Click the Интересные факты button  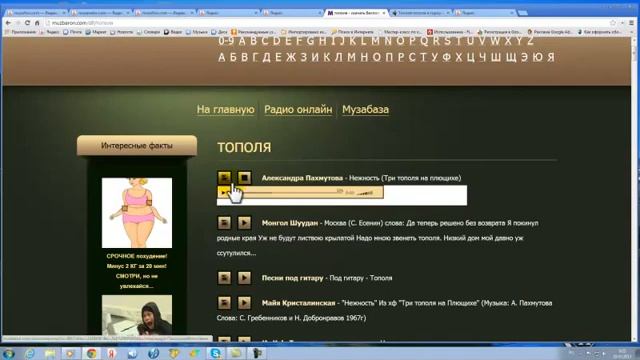point(137,145)
